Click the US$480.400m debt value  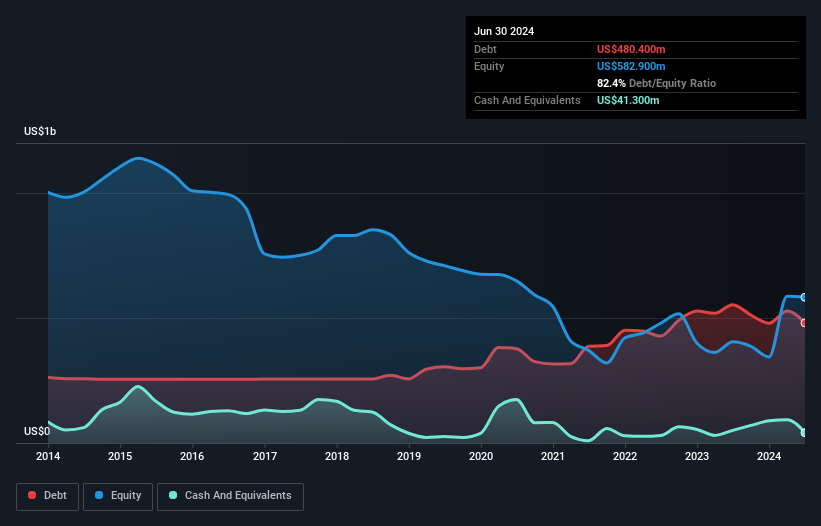[x=631, y=49]
